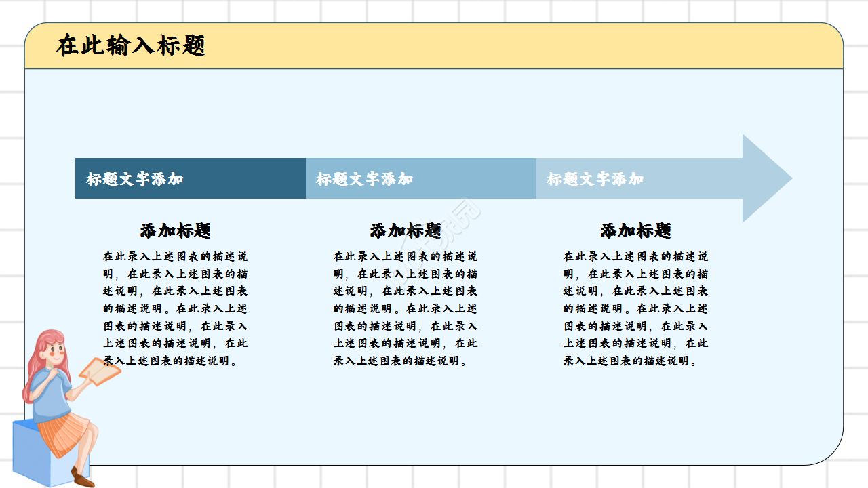Select the dark blue 标题文字添加 arrow segment
The width and height of the screenshot is (868, 488).
click(x=190, y=178)
